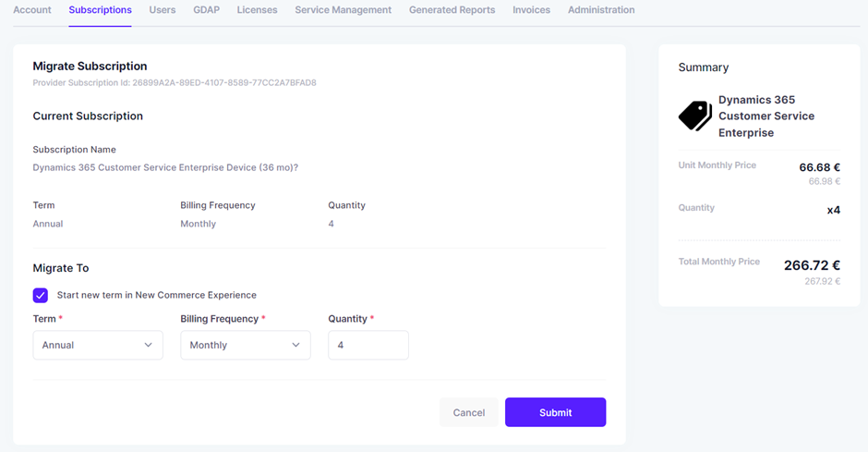The image size is (868, 452).
Task: Open the Service Management tab
Action: point(344,10)
